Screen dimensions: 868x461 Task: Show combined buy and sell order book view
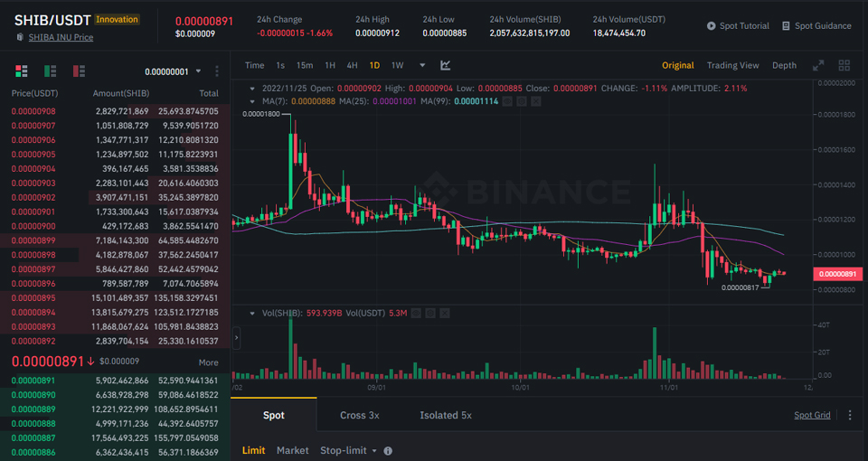[22, 71]
